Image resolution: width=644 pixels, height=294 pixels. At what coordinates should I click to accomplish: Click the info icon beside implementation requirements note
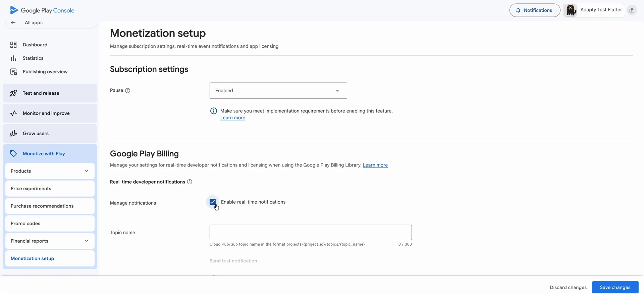click(213, 111)
